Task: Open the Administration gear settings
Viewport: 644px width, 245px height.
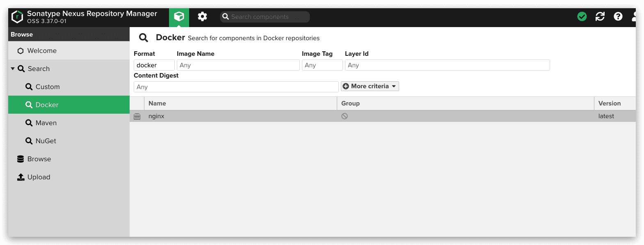Action: (202, 17)
